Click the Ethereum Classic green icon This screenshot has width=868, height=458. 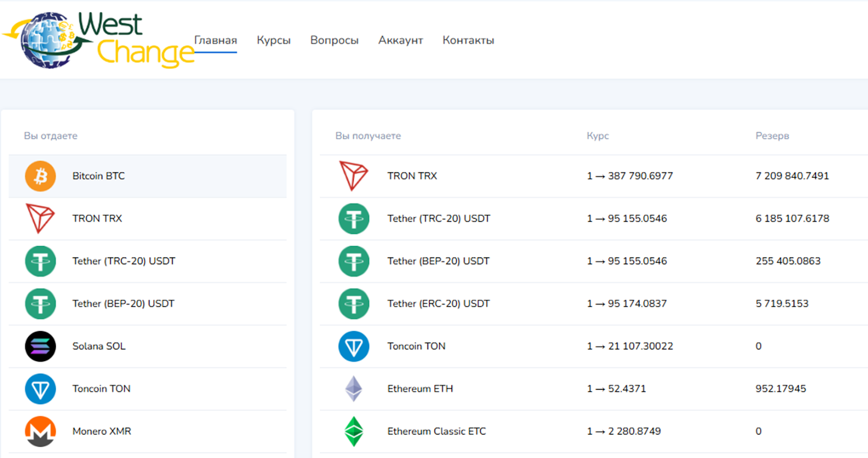[354, 431]
